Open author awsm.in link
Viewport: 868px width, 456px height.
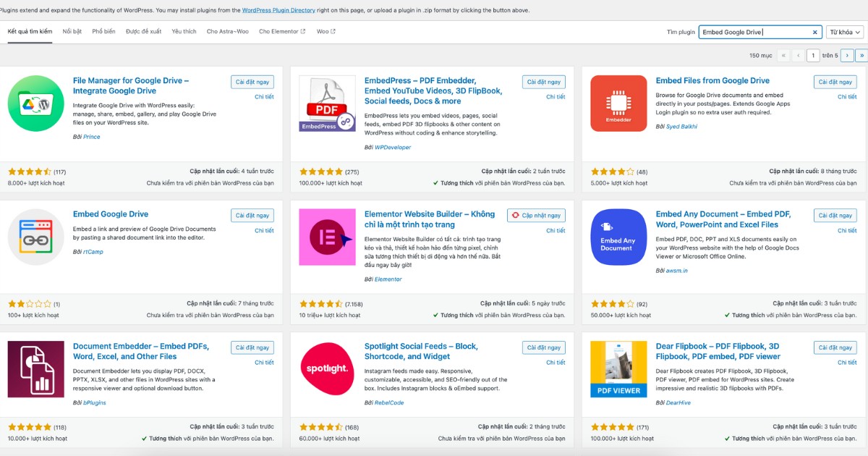pos(676,270)
